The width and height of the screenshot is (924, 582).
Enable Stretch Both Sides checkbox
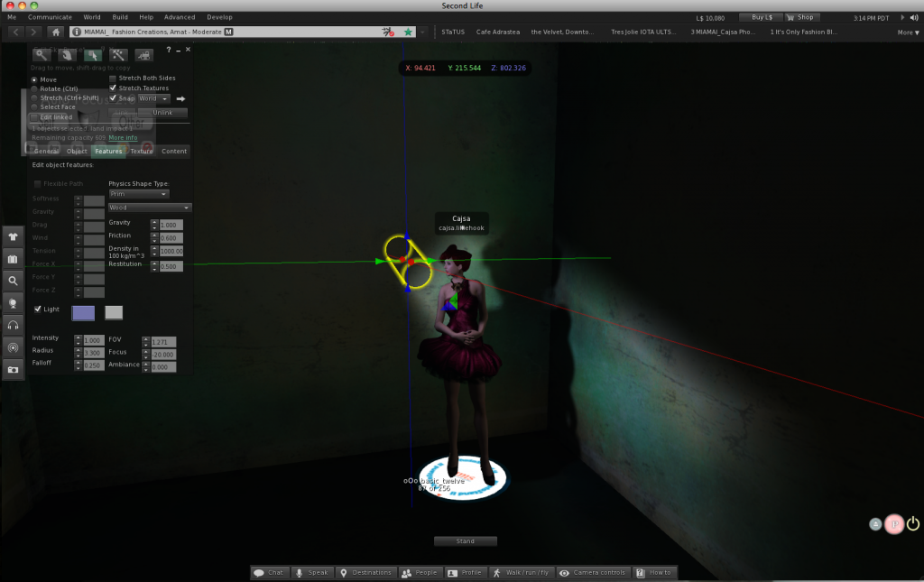point(113,79)
